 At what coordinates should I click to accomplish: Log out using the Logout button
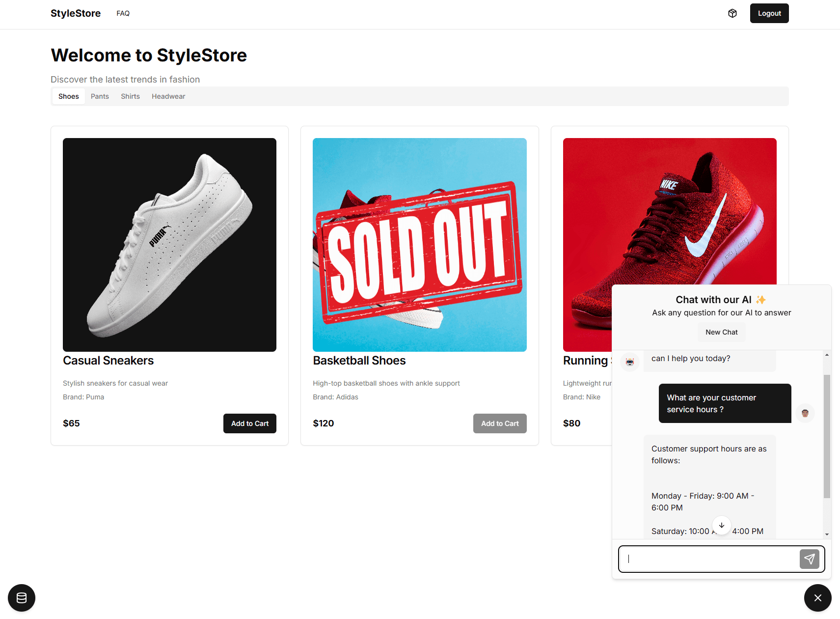(769, 13)
